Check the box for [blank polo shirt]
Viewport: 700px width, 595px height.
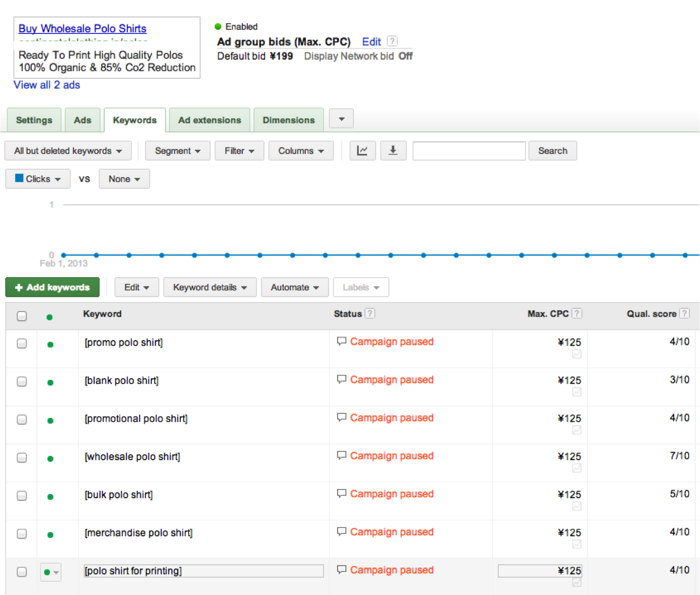point(22,381)
